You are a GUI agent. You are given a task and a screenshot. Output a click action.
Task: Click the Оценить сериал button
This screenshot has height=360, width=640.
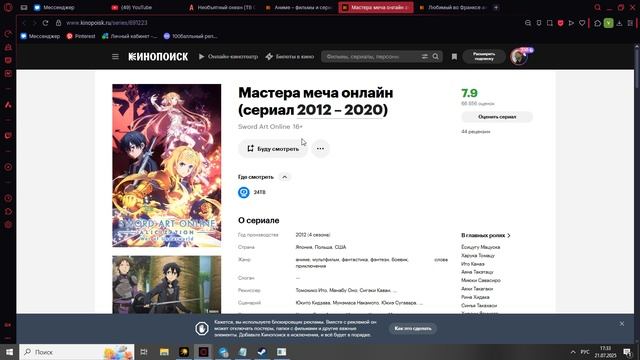[x=497, y=117]
